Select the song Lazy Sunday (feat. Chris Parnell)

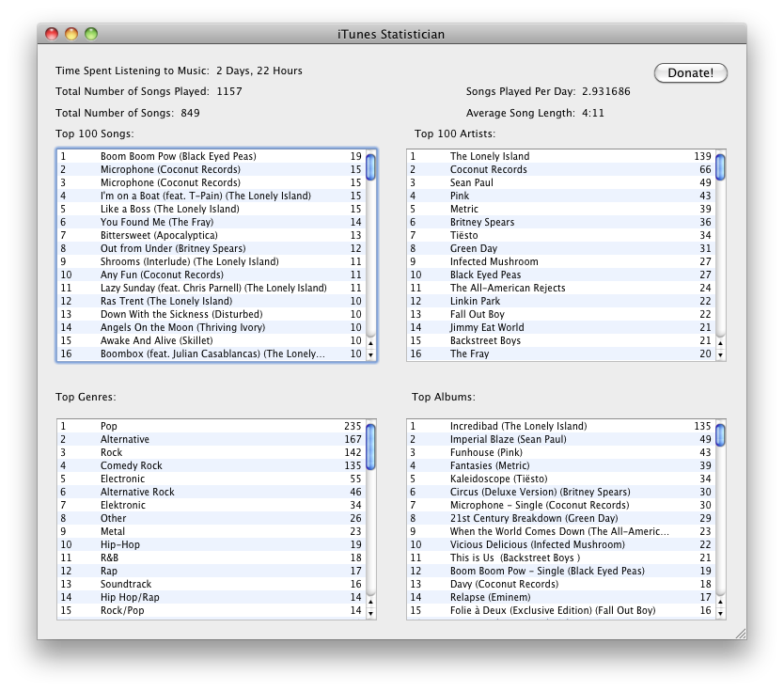212,288
